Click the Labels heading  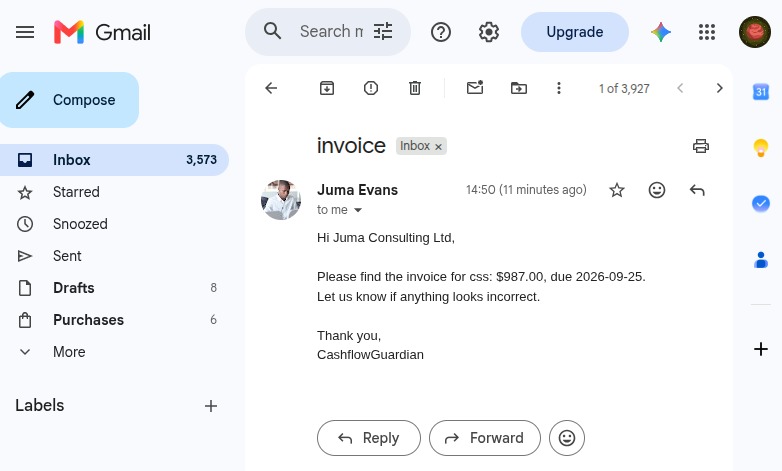(40, 405)
